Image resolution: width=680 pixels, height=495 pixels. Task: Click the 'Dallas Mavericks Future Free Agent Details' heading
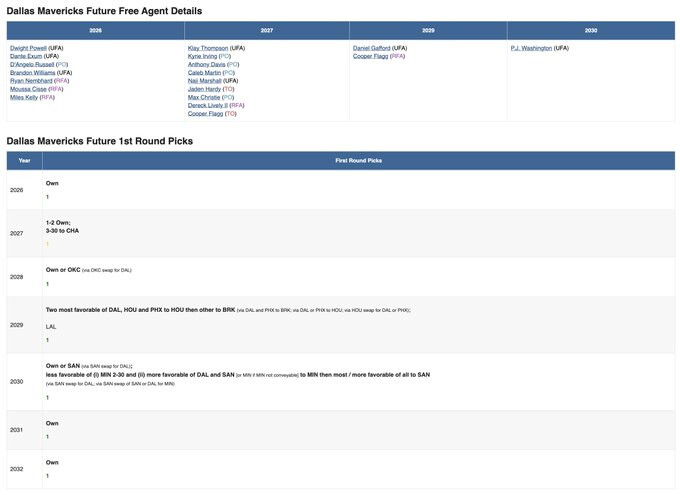(x=104, y=11)
